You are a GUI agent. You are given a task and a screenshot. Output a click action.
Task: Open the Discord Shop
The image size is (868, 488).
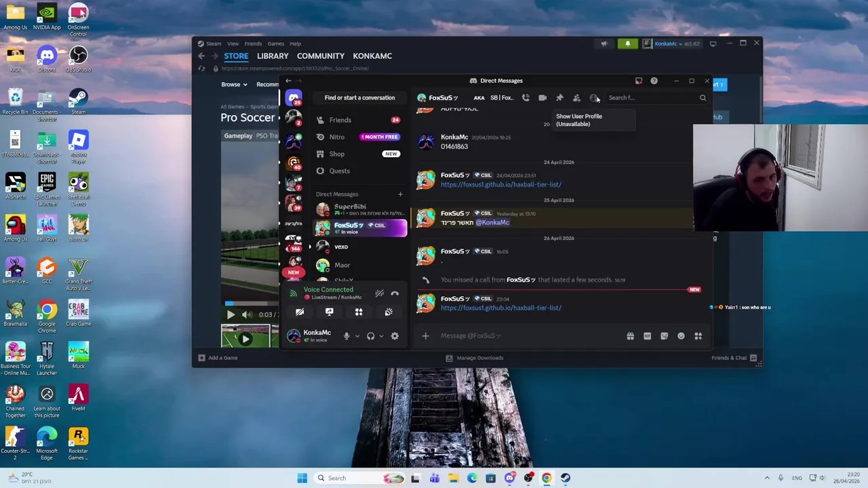[359, 154]
